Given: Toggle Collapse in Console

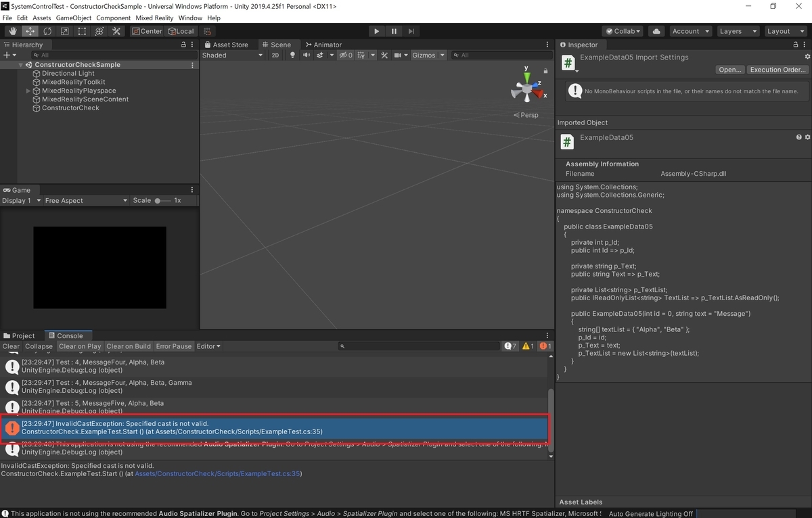Looking at the screenshot, I should [39, 346].
